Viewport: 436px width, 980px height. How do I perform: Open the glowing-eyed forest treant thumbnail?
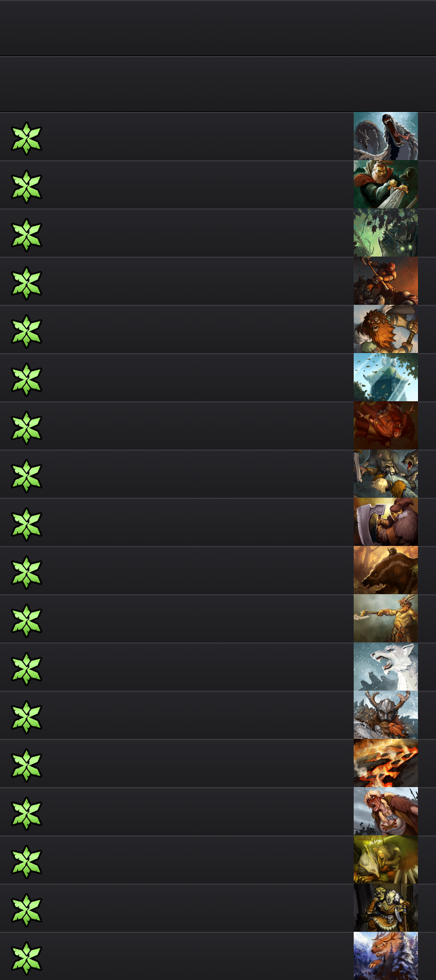pos(386,233)
